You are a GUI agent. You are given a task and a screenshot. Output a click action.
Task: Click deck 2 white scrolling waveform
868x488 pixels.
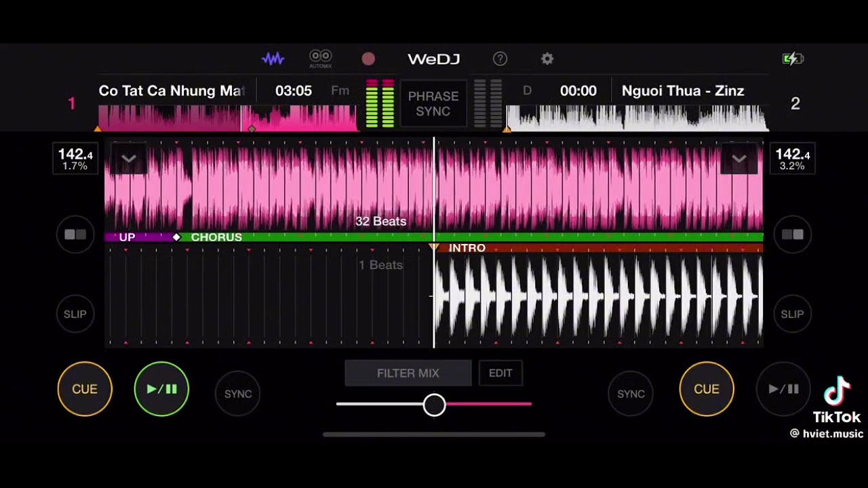(599, 297)
